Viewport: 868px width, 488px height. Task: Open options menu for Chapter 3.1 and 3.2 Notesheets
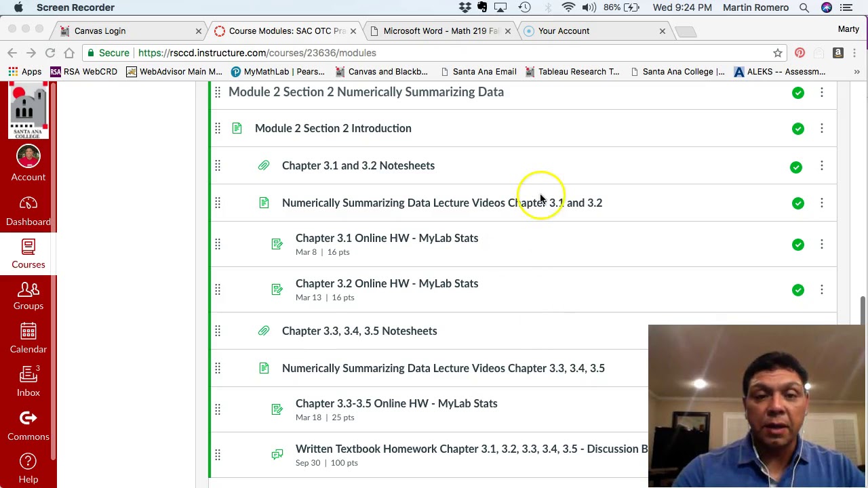click(822, 165)
